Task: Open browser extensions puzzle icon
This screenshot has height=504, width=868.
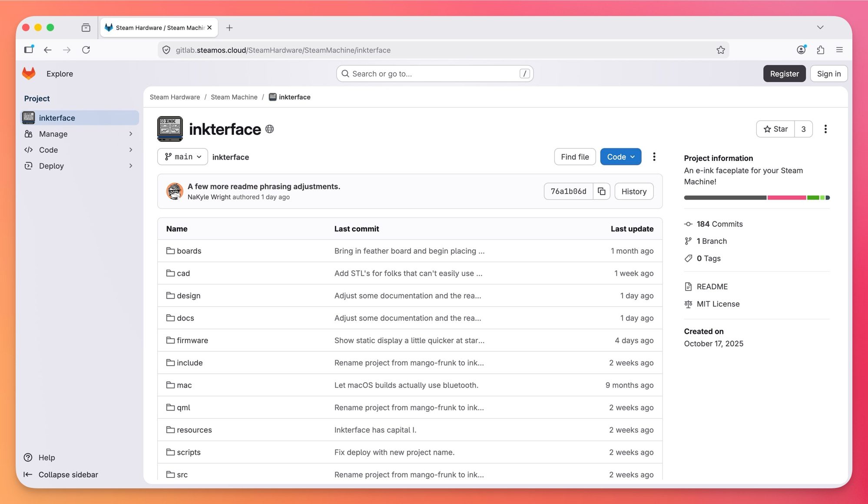Action: tap(820, 50)
